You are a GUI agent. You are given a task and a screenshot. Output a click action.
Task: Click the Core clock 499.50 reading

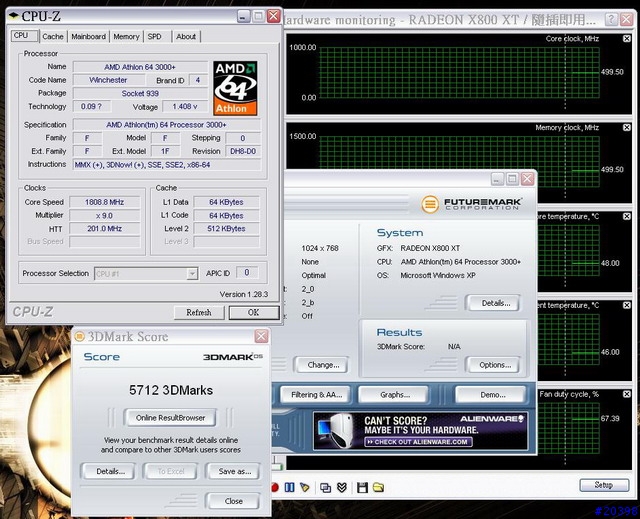[612, 72]
